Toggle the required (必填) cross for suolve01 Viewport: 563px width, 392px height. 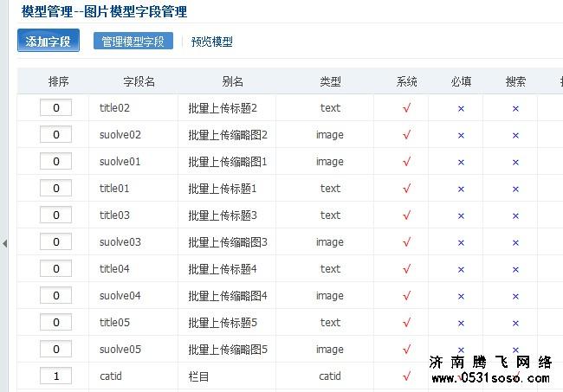(x=461, y=163)
